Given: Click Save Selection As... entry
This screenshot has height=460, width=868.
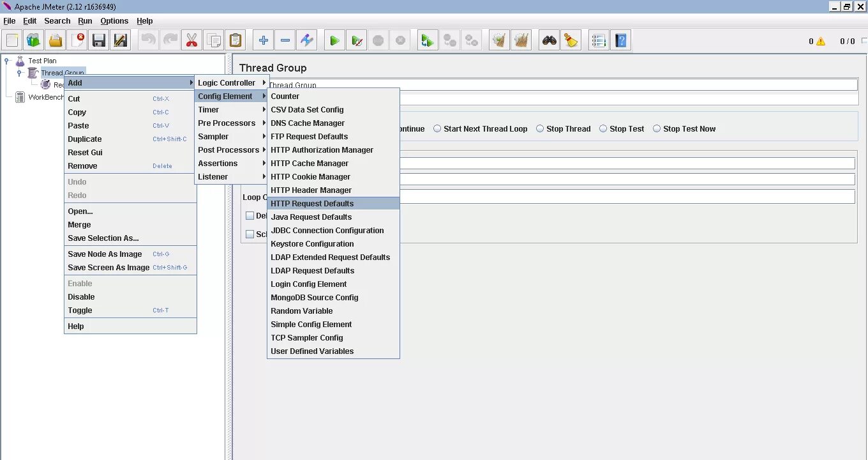Looking at the screenshot, I should pos(130,238).
